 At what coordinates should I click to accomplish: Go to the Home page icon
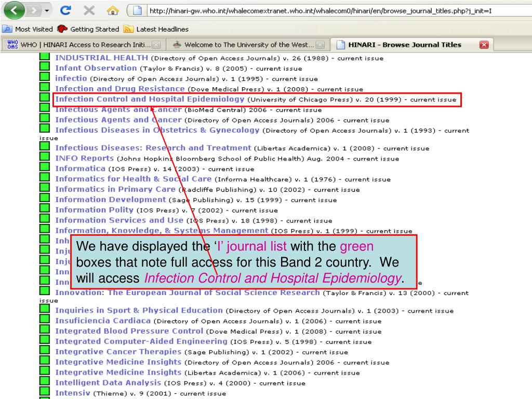tap(113, 10)
